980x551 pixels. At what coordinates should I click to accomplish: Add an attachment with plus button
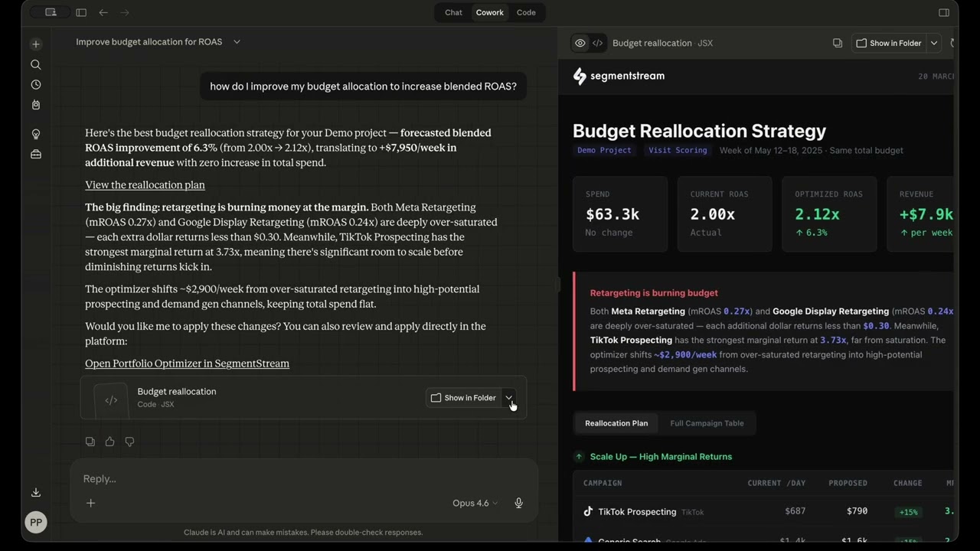click(x=90, y=503)
